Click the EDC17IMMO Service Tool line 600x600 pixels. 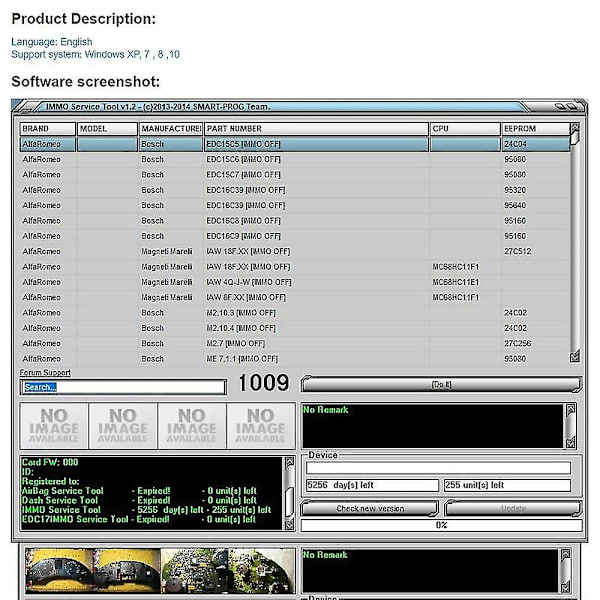(139, 519)
